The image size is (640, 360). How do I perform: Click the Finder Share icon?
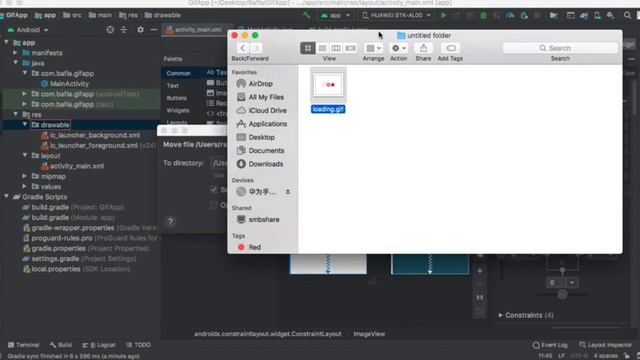click(x=423, y=48)
